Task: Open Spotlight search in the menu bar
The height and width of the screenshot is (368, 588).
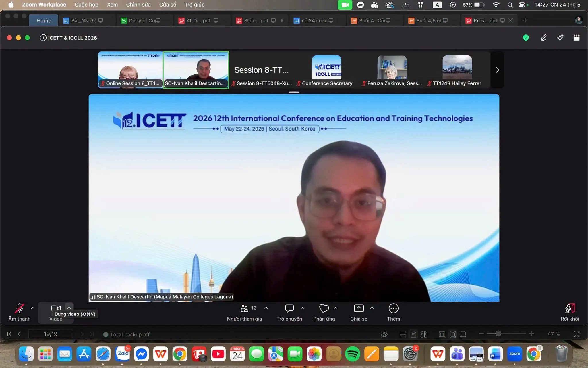Action: [510, 5]
